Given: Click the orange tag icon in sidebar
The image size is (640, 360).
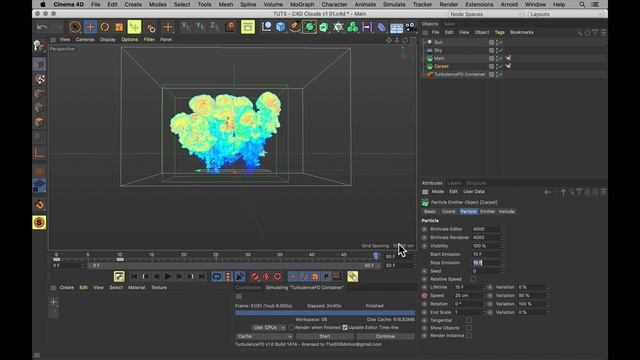Looking at the screenshot, I should pyautogui.click(x=40, y=204).
